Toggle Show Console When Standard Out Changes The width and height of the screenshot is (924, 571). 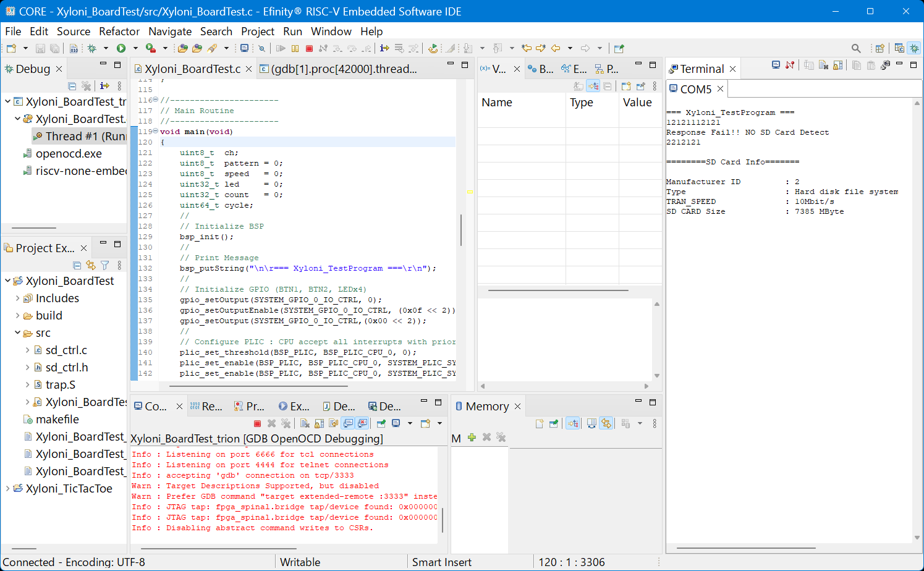[x=349, y=423]
